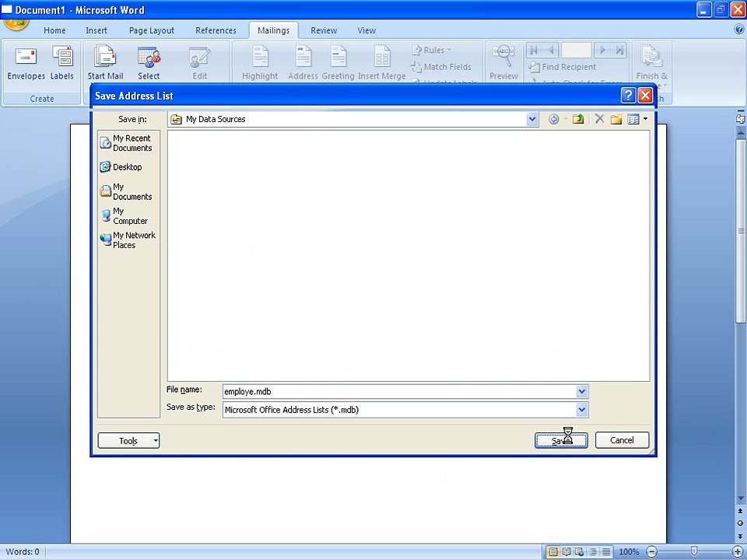Switch to Full Screen Reading view
747x560 pixels.
click(566, 552)
